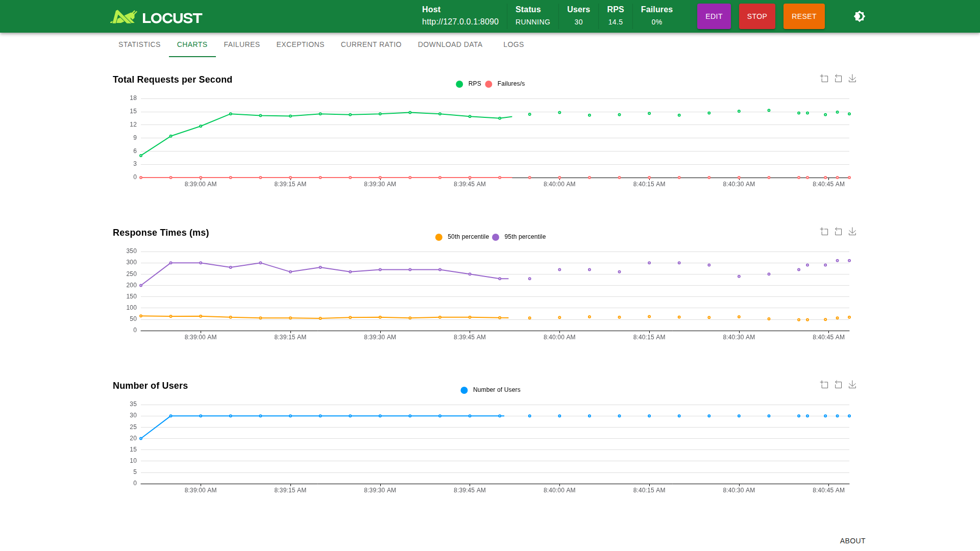The width and height of the screenshot is (980, 551).
Task: Activate zoom tool on Response Times chart
Action: point(824,232)
